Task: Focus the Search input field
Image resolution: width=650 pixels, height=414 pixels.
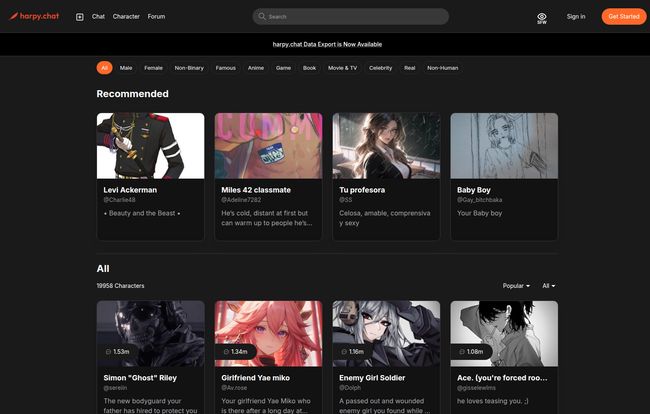Action: (x=351, y=17)
